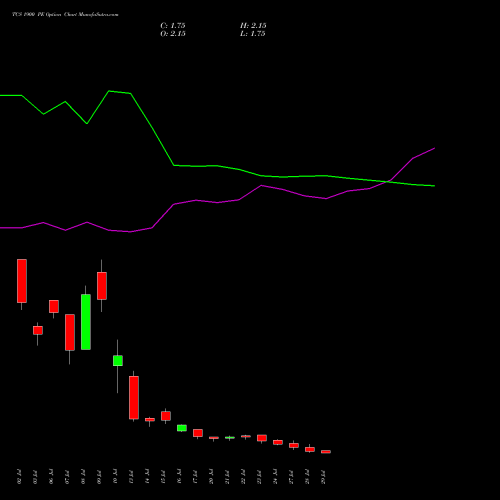Viewport: 500px width, 500px height.
Task: Click the "08 Jul" date axis label
Action: (x=83, y=477)
